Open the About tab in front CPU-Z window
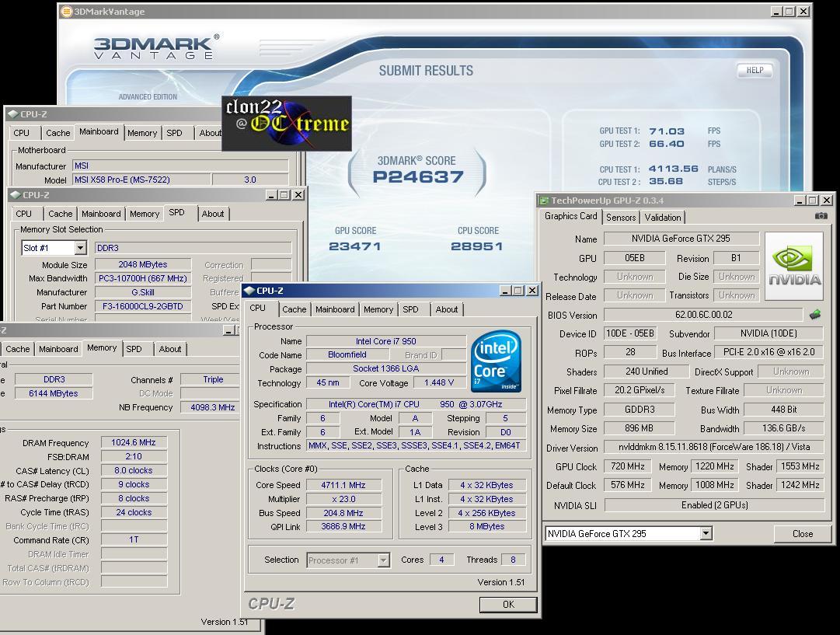Screen dimensions: 840x635 point(446,309)
